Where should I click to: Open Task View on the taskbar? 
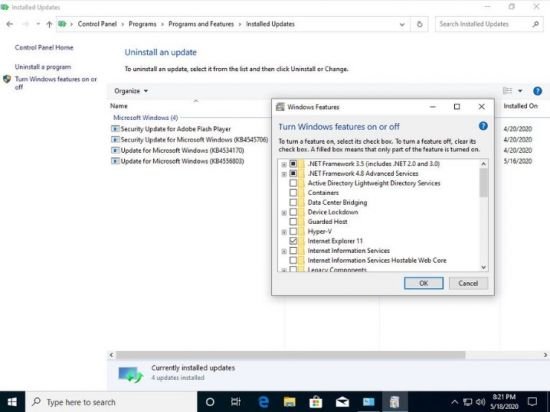236,402
